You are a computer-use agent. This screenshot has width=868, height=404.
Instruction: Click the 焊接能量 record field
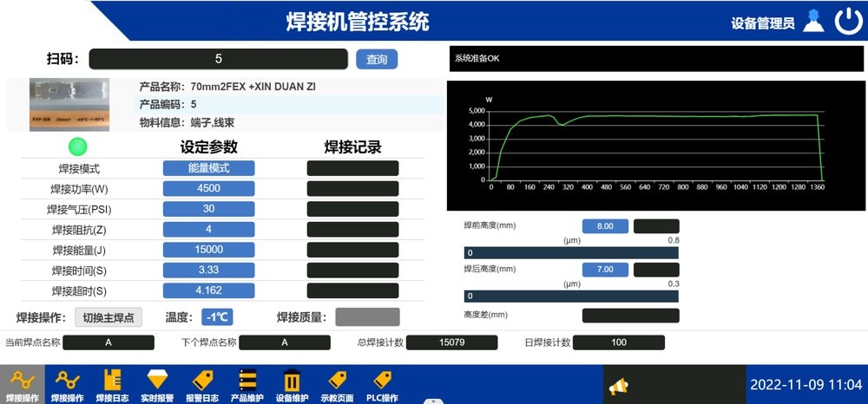pyautogui.click(x=352, y=250)
